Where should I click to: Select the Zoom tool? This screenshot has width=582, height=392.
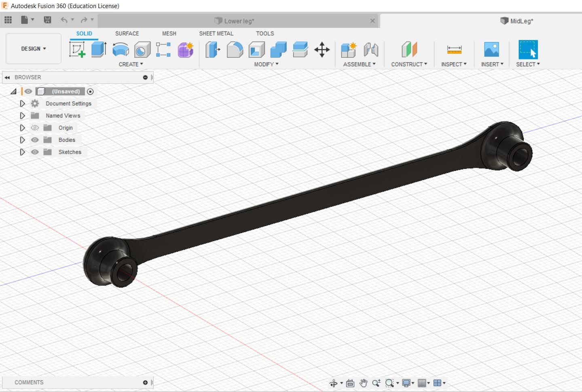click(376, 383)
